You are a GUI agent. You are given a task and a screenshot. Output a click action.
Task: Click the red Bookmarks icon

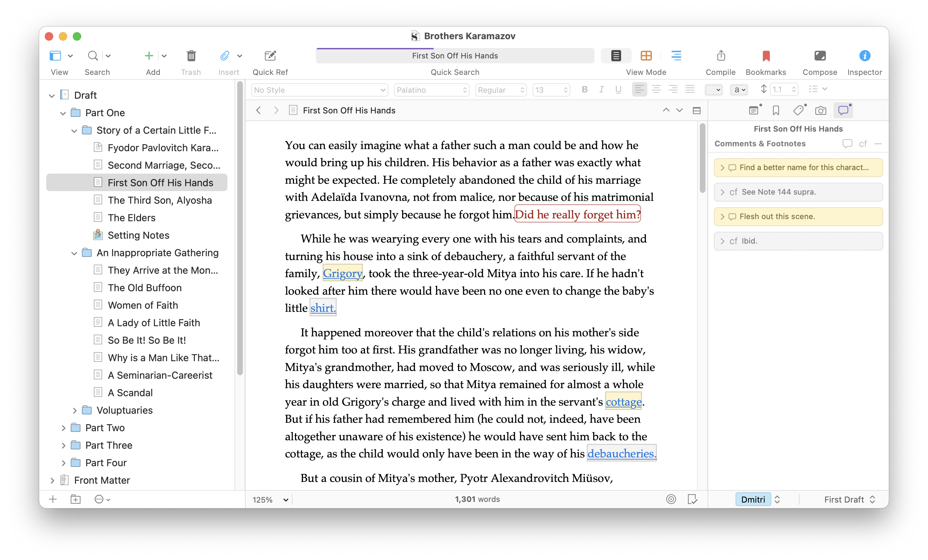(x=766, y=56)
